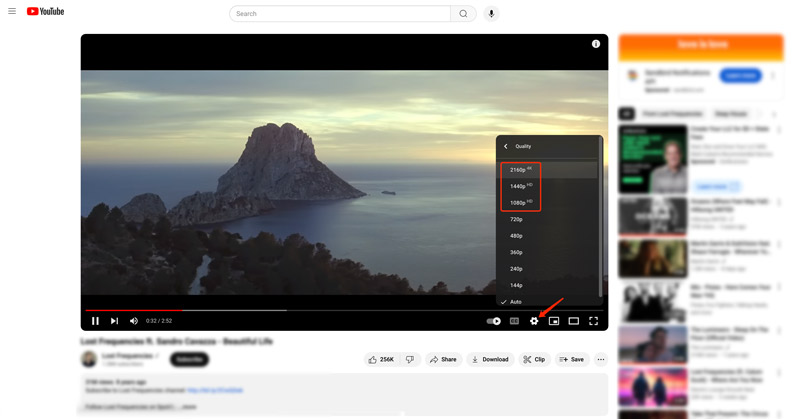Skip to the next video
This screenshot has height=419, width=800.
coord(114,321)
